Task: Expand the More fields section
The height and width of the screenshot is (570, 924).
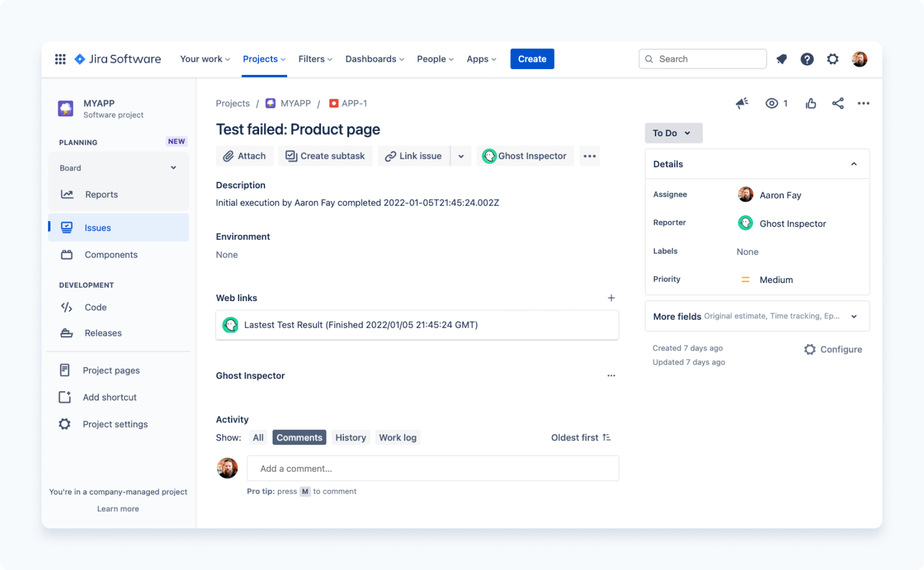Action: [855, 316]
